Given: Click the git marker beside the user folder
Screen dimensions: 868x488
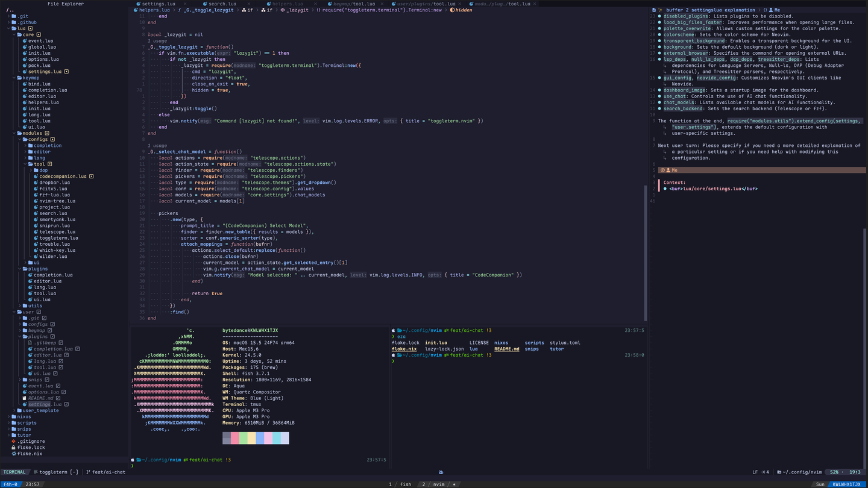Looking at the screenshot, I should (x=39, y=312).
